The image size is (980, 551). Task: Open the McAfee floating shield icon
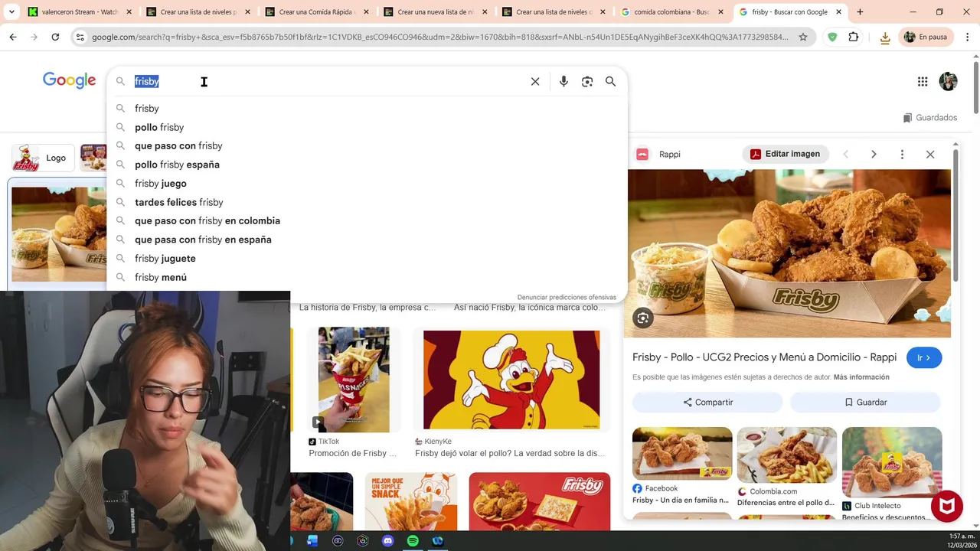[x=947, y=506]
